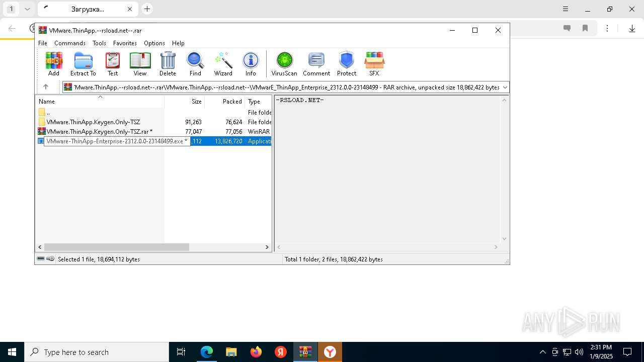Show hidden system tray icons
The image size is (644, 362).
542,352
